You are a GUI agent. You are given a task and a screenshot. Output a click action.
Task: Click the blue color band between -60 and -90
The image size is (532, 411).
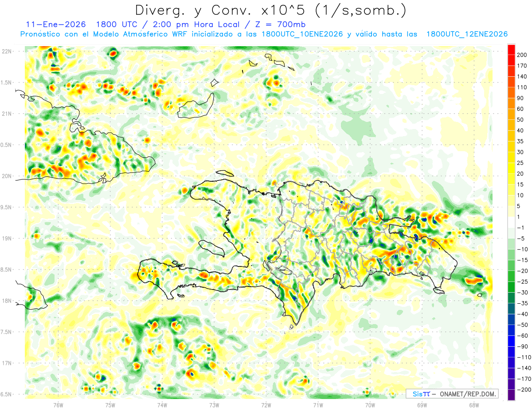(x=511, y=341)
